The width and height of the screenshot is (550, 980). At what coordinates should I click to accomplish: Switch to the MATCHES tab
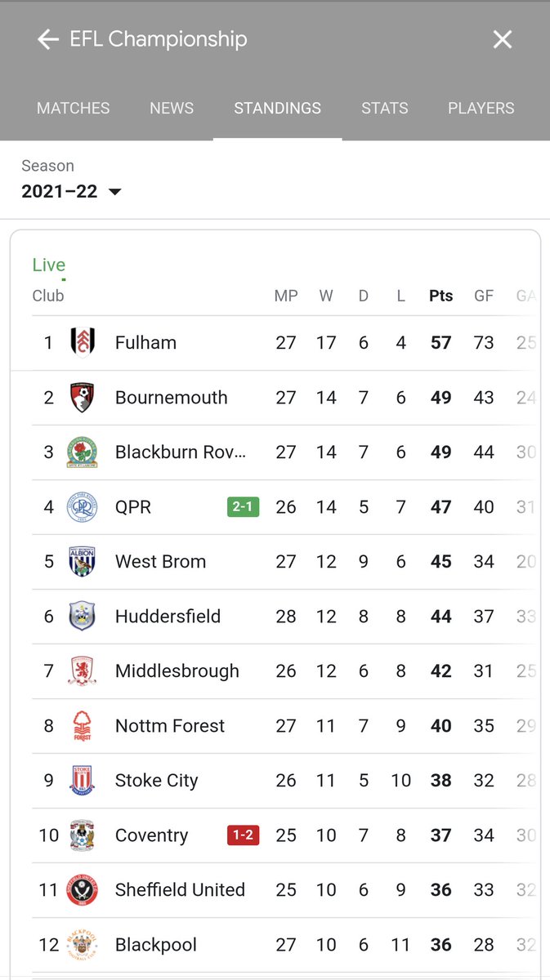click(74, 108)
